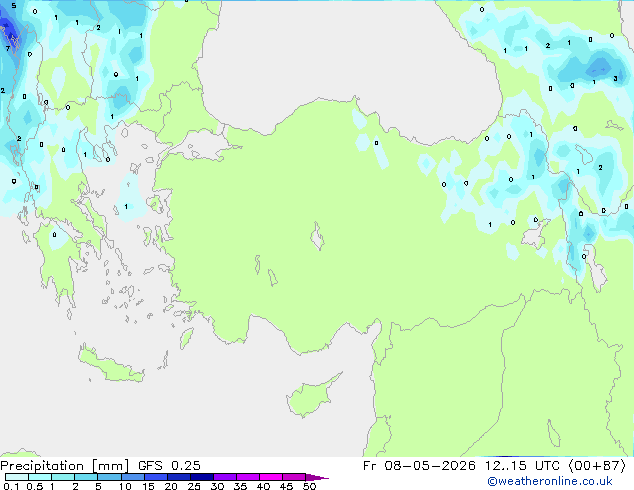Click the 40 to 45 mm magenta swatch
The width and height of the screenshot is (634, 490).
click(x=271, y=477)
